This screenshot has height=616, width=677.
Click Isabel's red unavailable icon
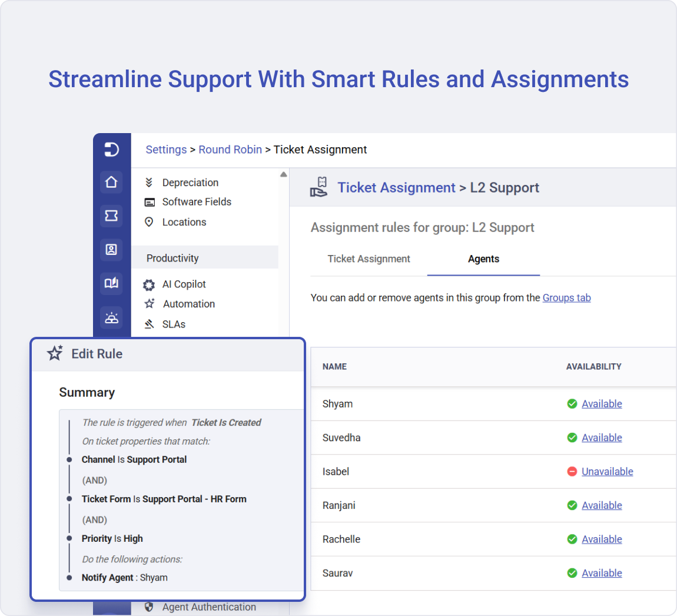point(572,472)
